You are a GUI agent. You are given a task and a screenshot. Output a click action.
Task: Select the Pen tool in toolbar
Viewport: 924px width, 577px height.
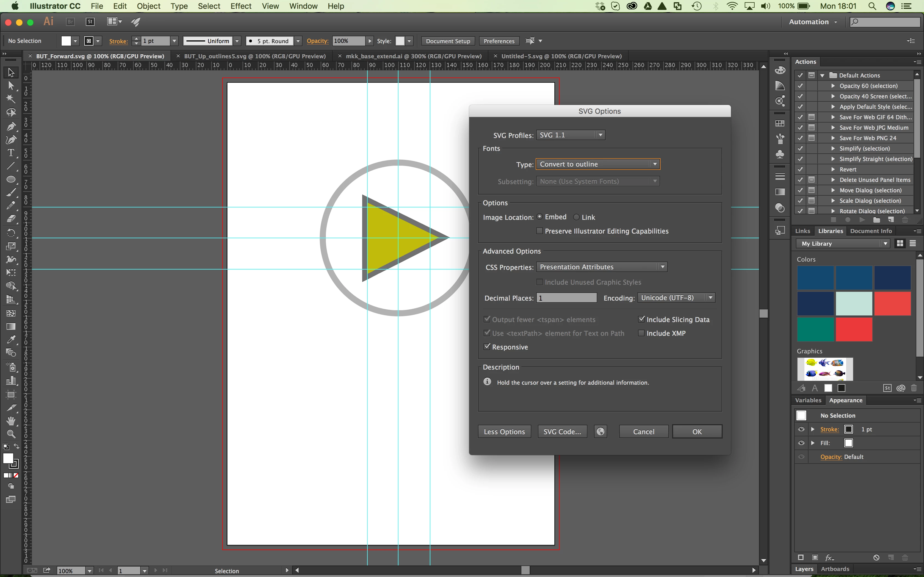11,126
